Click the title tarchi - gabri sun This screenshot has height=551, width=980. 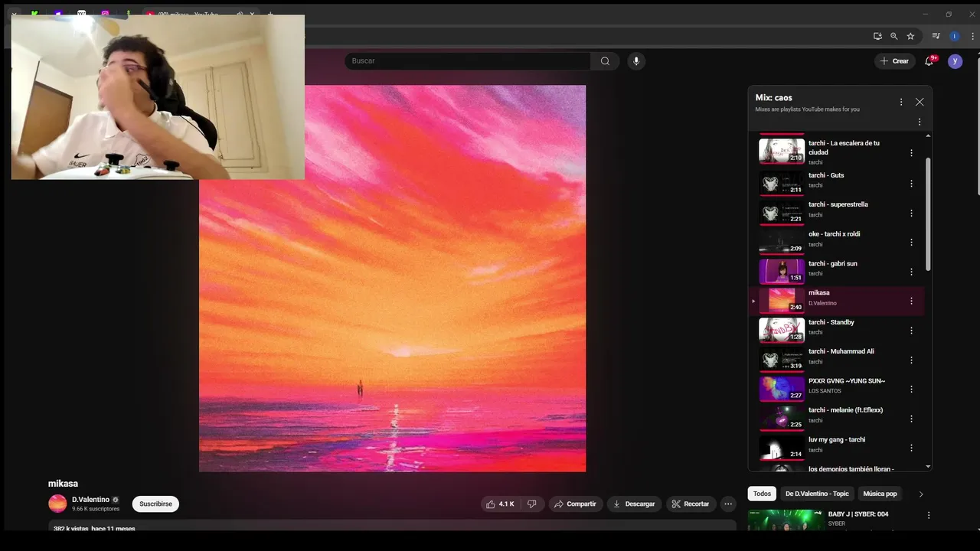833,263
